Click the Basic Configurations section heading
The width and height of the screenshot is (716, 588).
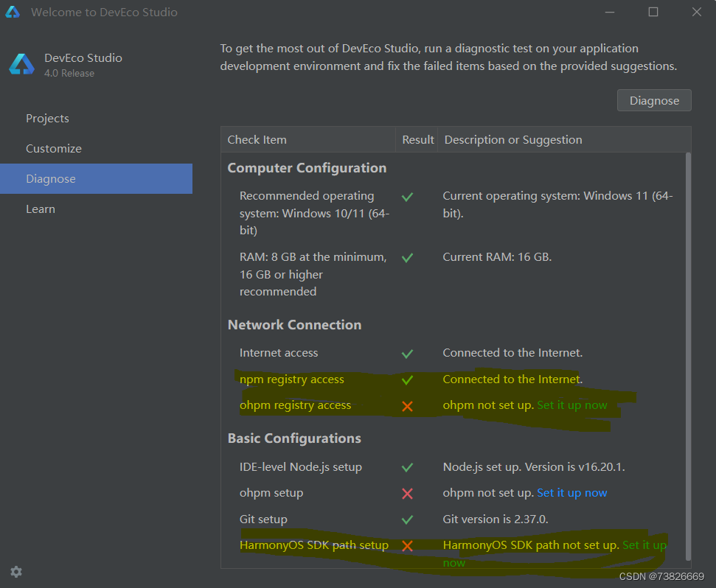(294, 438)
